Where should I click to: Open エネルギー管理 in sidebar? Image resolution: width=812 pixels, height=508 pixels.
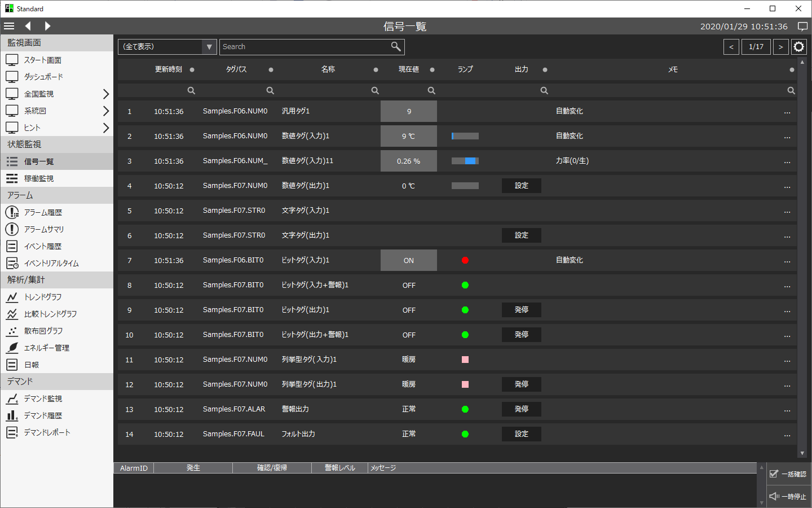click(46, 348)
